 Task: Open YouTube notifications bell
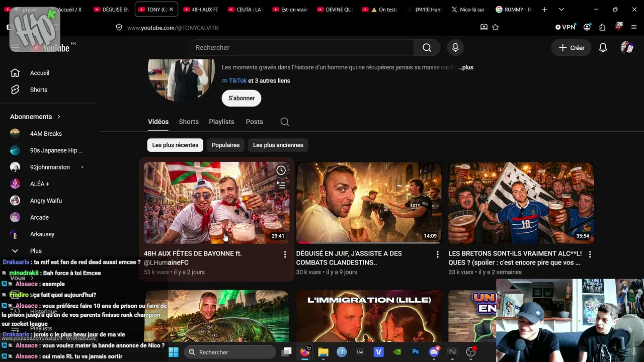click(x=603, y=48)
